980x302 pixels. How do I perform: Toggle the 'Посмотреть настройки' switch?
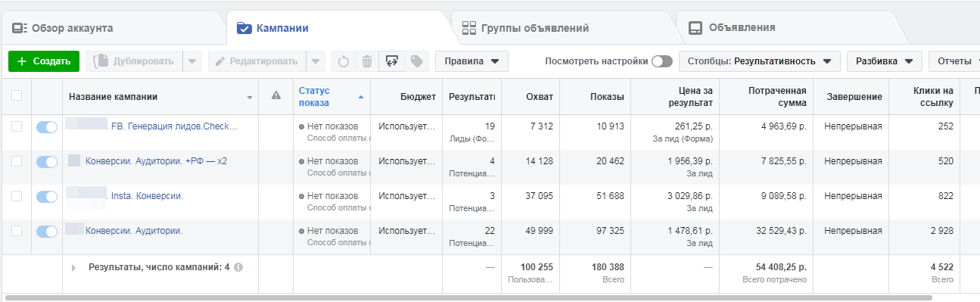pyautogui.click(x=662, y=61)
